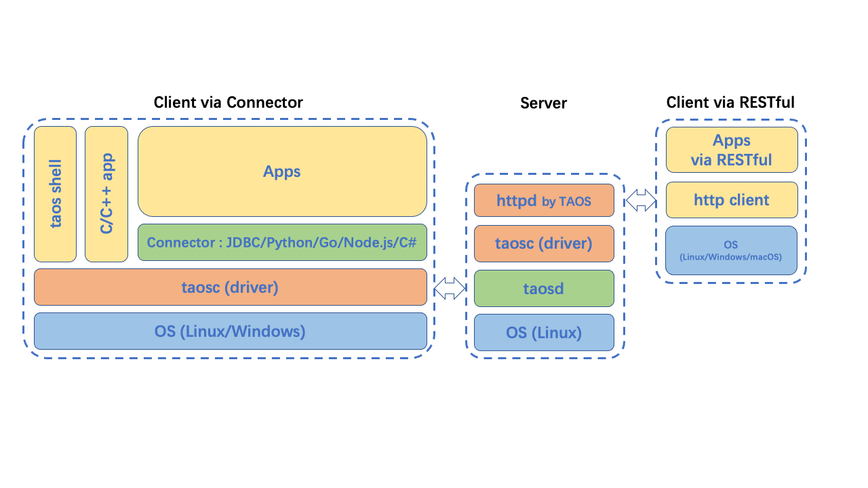Click the Client via Connector title

coord(229,102)
